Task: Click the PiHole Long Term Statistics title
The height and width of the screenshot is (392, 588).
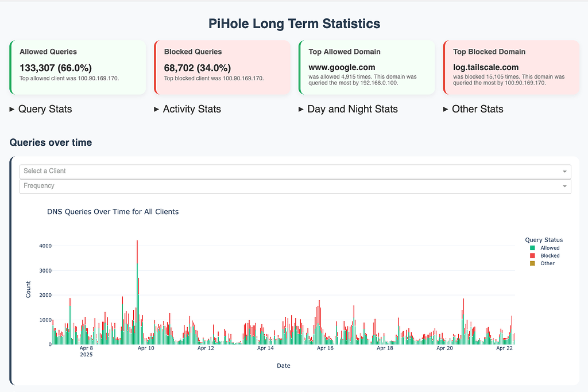Action: tap(293, 24)
